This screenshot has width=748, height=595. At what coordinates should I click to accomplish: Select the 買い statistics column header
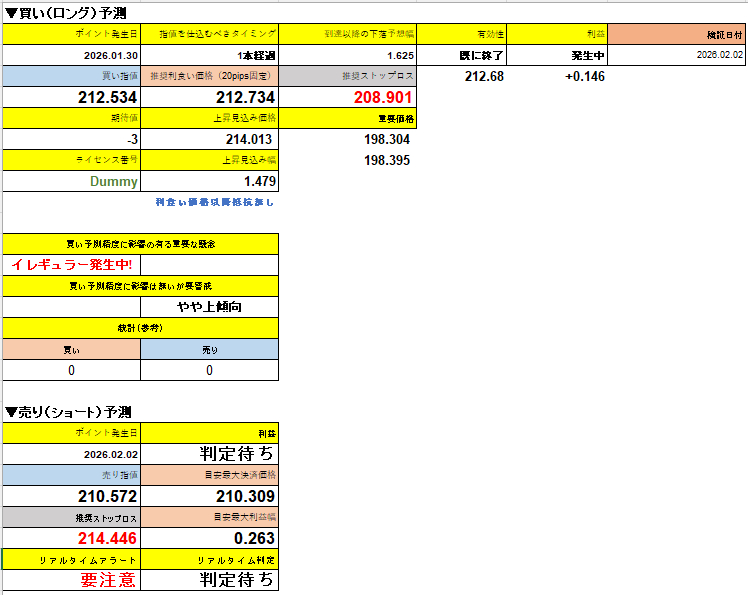(72, 349)
